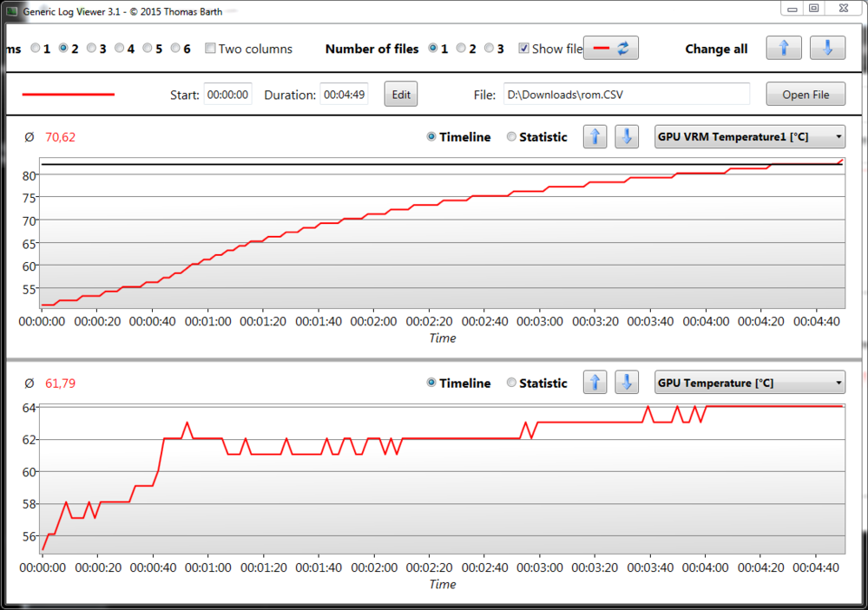Set Number of files to 3
Image resolution: width=868 pixels, height=610 pixels.
click(x=490, y=49)
